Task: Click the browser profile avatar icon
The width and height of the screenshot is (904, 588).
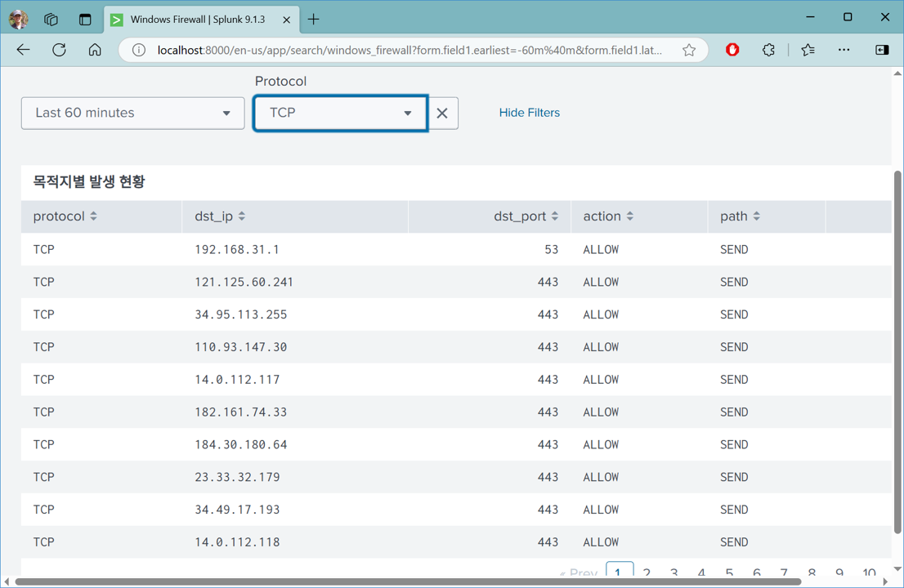Action: point(19,19)
